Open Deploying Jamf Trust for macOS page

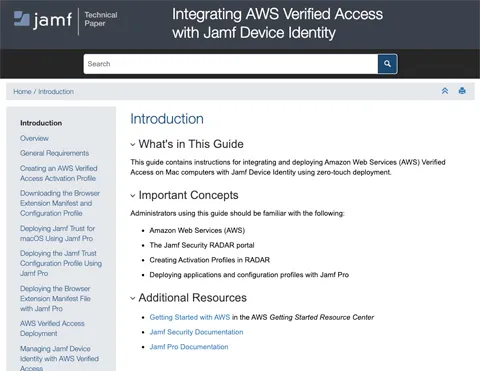click(57, 233)
